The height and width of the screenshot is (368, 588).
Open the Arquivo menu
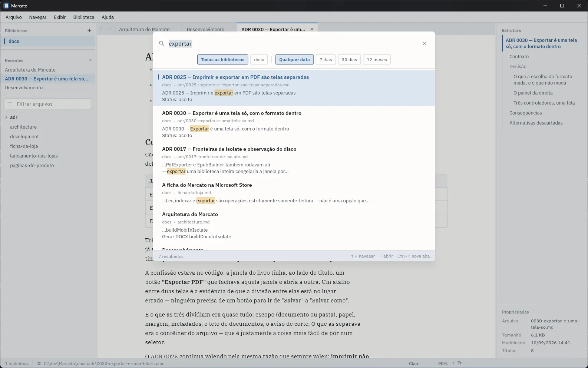point(14,17)
